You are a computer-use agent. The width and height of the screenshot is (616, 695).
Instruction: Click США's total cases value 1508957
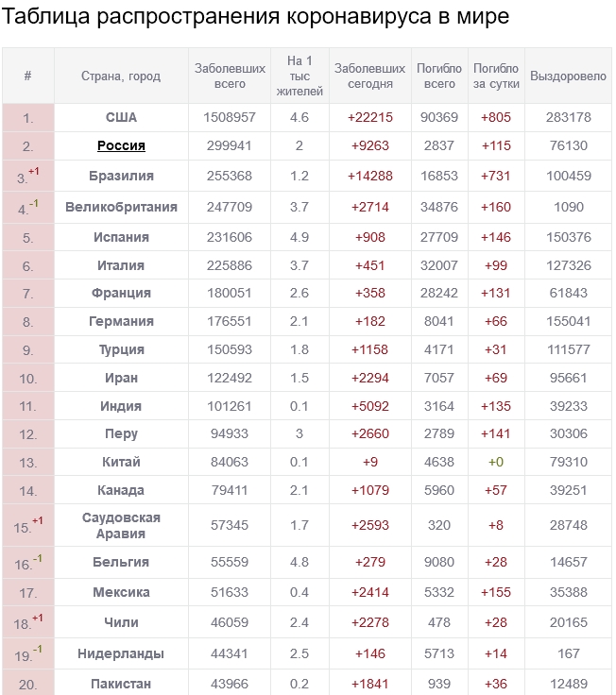[x=230, y=117]
